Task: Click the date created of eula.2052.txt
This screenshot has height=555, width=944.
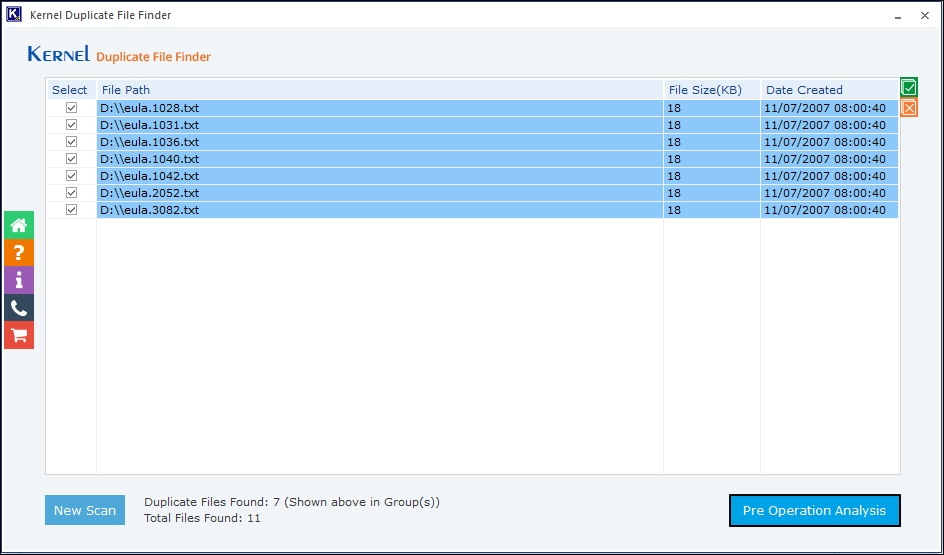Action: click(830, 193)
